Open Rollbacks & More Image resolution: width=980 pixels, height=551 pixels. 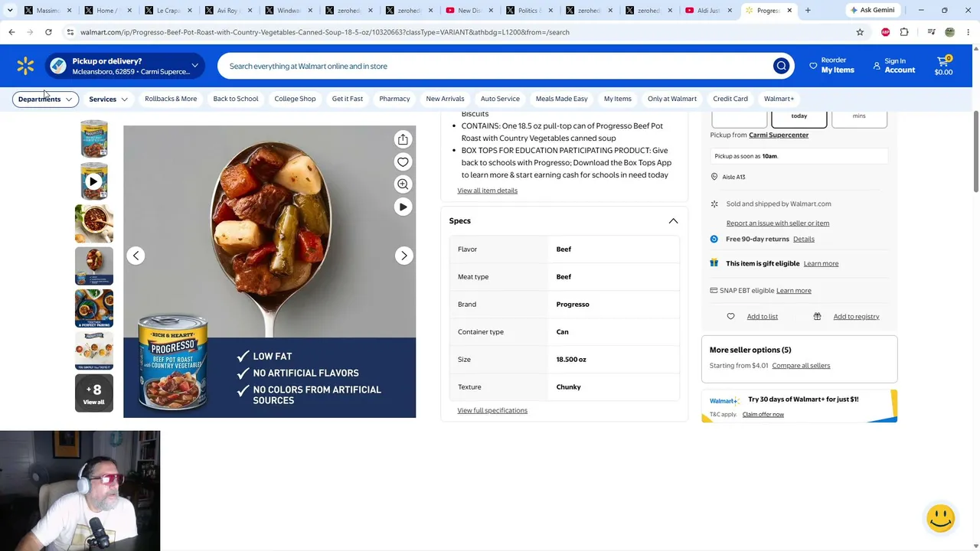pyautogui.click(x=171, y=99)
